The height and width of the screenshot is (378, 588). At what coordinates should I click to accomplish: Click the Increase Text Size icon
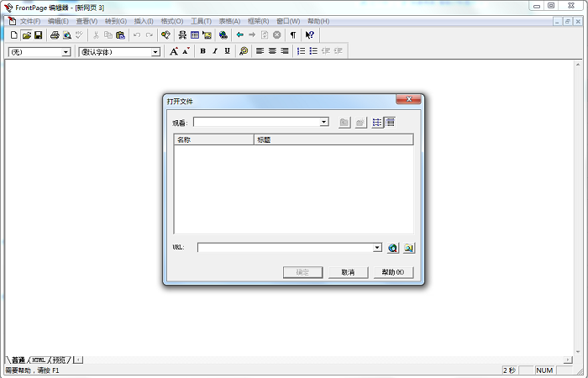click(174, 51)
